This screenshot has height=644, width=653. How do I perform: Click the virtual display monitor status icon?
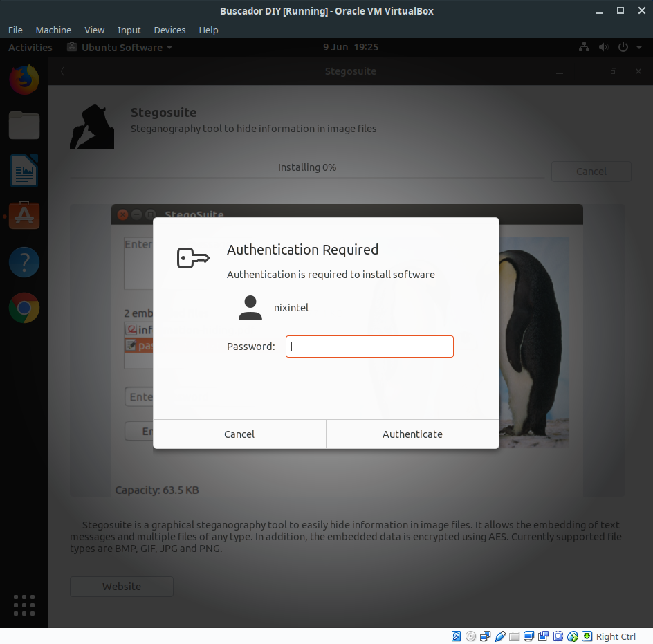coord(529,636)
